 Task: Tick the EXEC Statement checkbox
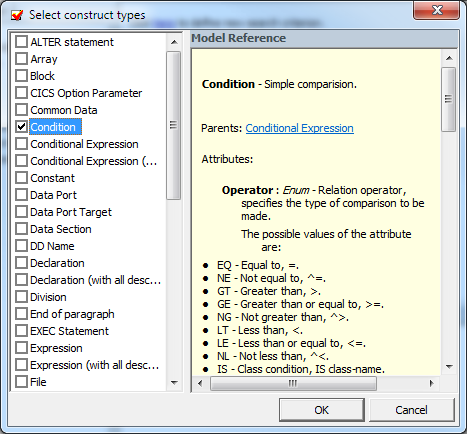[x=21, y=331]
